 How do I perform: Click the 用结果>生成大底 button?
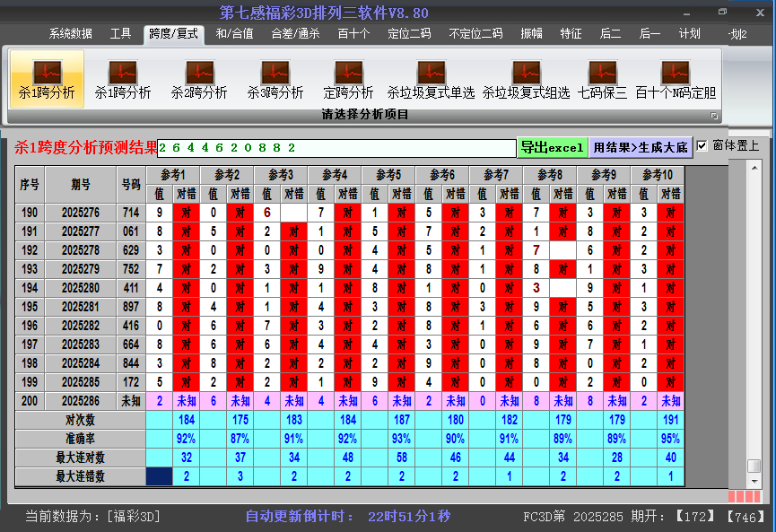coord(641,147)
